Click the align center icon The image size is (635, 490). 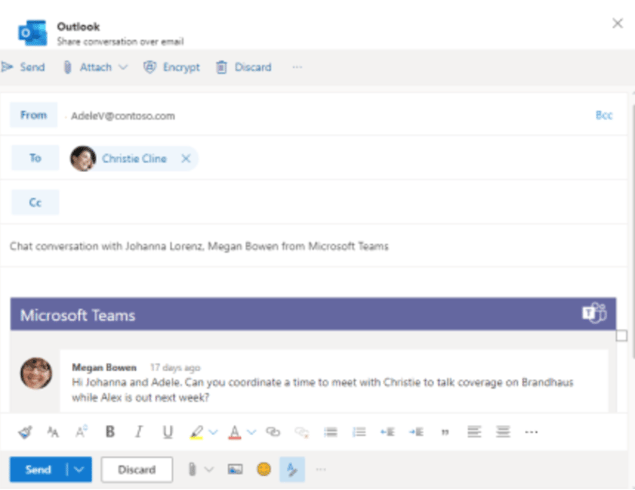tap(503, 432)
